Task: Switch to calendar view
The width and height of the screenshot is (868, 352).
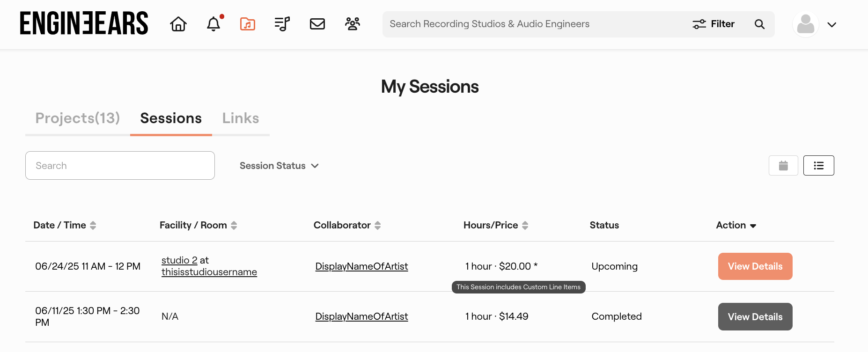Action: click(783, 166)
